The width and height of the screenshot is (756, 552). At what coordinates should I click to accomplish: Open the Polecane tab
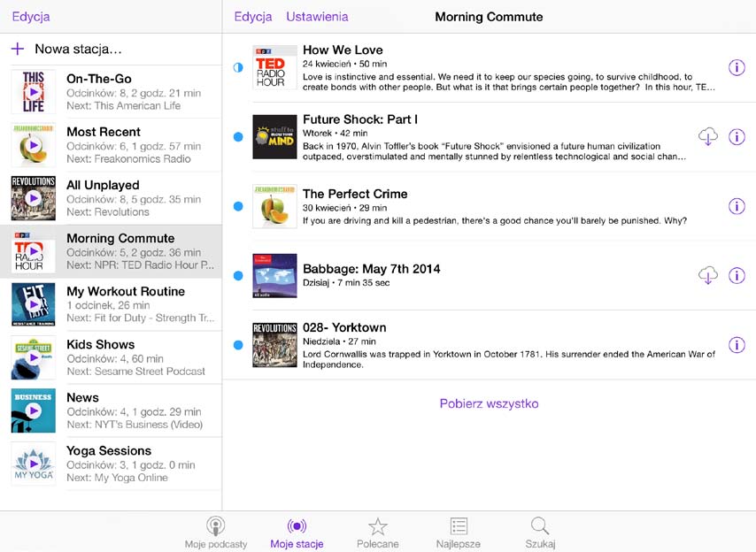click(x=377, y=533)
